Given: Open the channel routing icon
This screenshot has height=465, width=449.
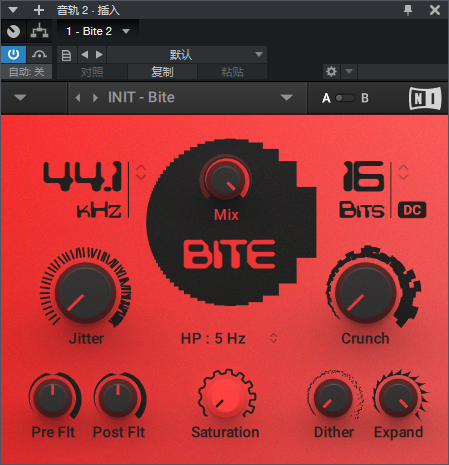Looking at the screenshot, I should click(x=39, y=32).
